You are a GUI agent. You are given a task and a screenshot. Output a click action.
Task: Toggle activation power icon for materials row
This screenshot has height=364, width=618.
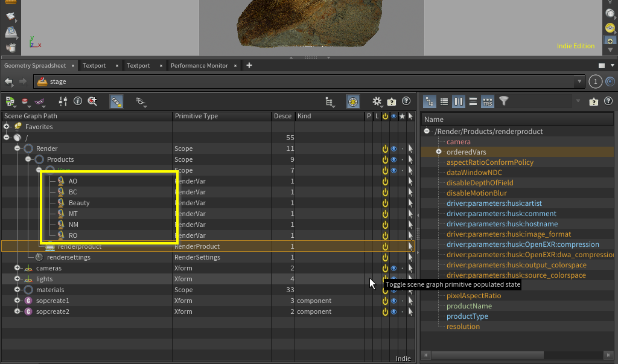(x=385, y=290)
